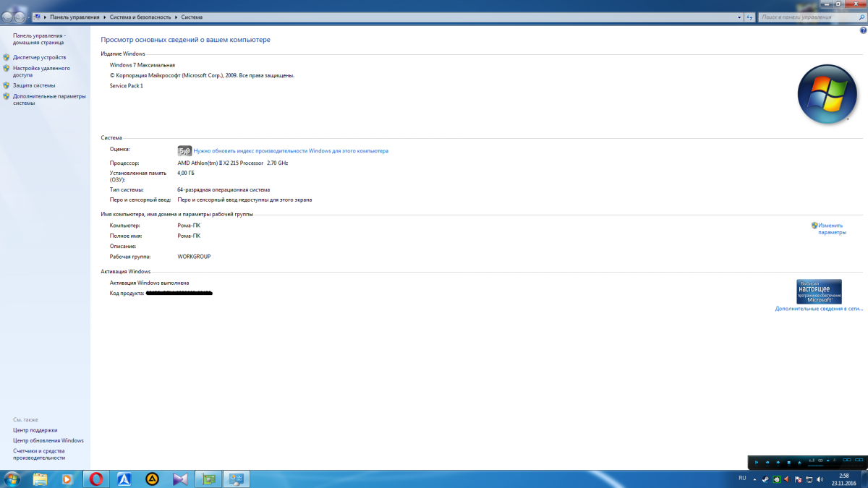Click red speaker tray icon
Screen dimensions: 868x488
point(787,479)
